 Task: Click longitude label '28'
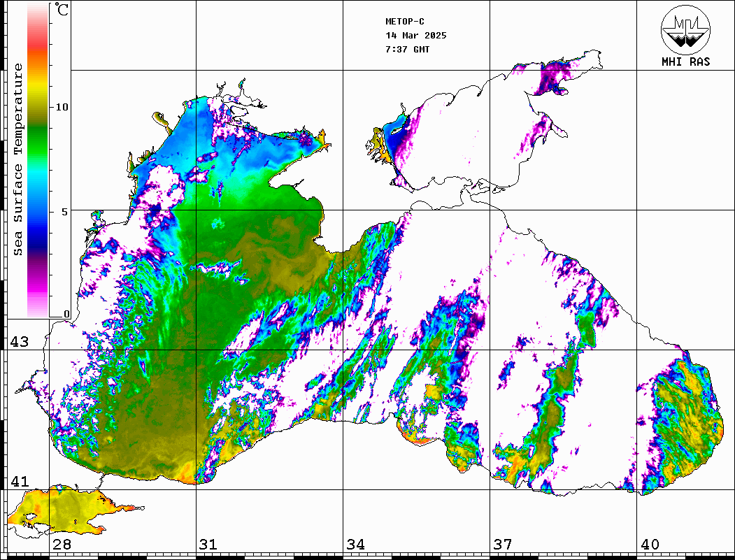(x=62, y=545)
